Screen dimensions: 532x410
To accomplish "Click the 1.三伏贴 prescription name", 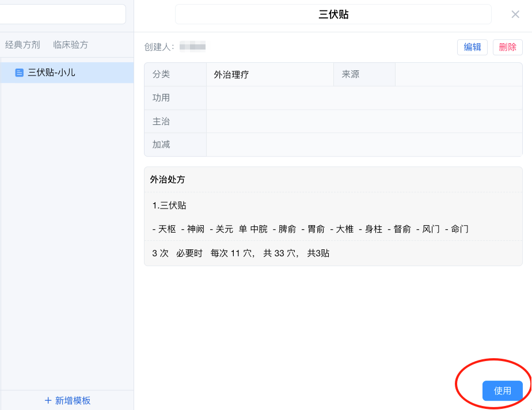I will tap(169, 206).
